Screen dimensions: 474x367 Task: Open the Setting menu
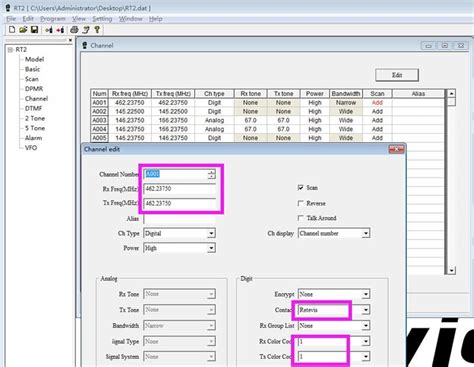(102, 19)
